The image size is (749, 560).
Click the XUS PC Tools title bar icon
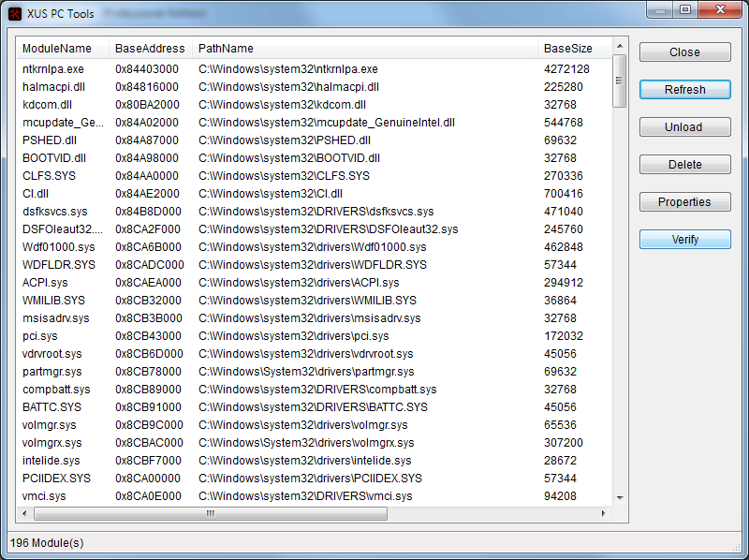[15, 13]
